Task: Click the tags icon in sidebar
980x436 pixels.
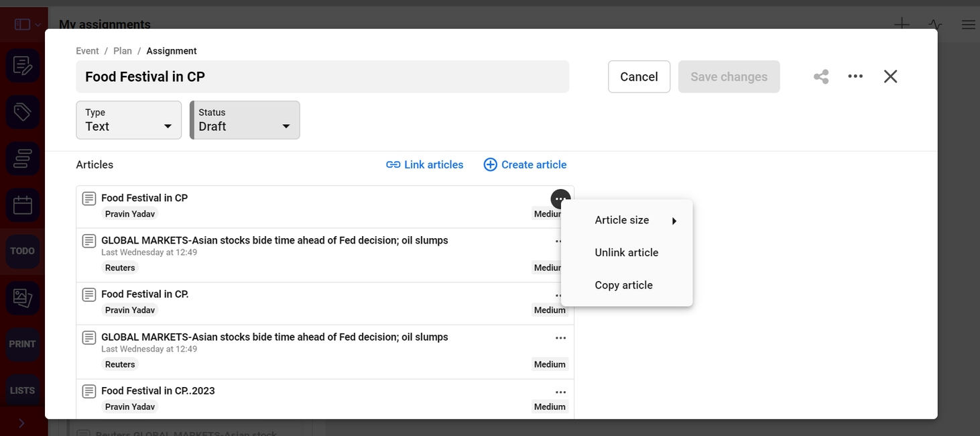Action: pyautogui.click(x=23, y=112)
